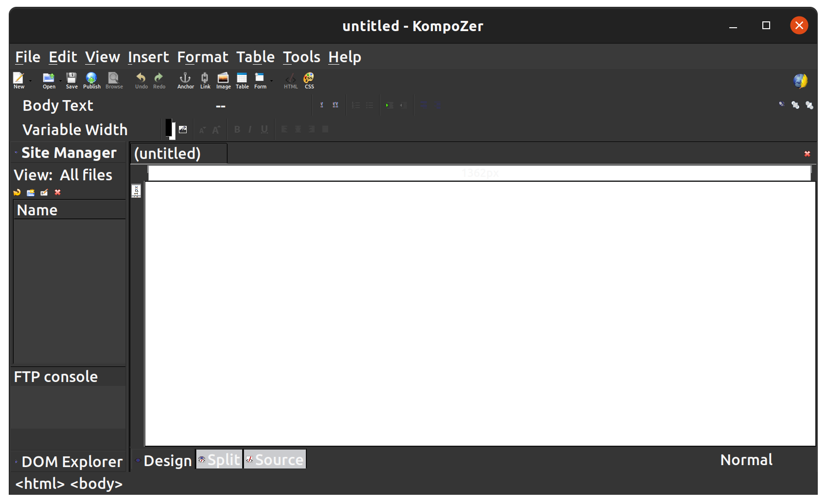Screen dimensions: 827x504
Task: Create a new page with New icon
Action: [18, 80]
